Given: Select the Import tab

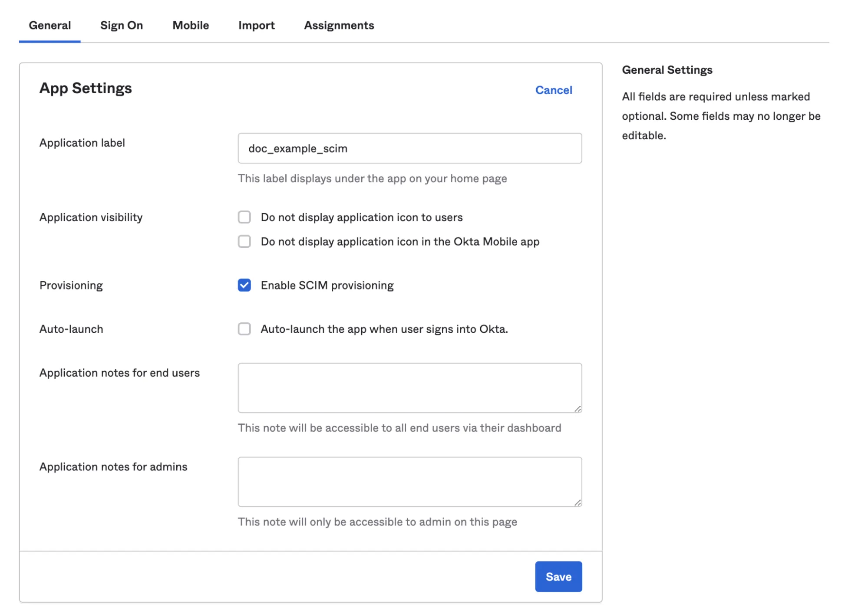Looking at the screenshot, I should click(256, 25).
